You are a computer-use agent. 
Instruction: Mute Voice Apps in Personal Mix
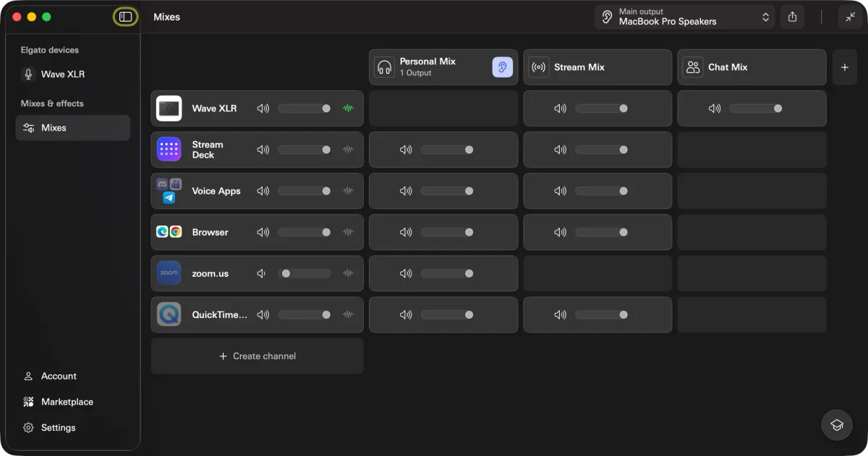406,191
